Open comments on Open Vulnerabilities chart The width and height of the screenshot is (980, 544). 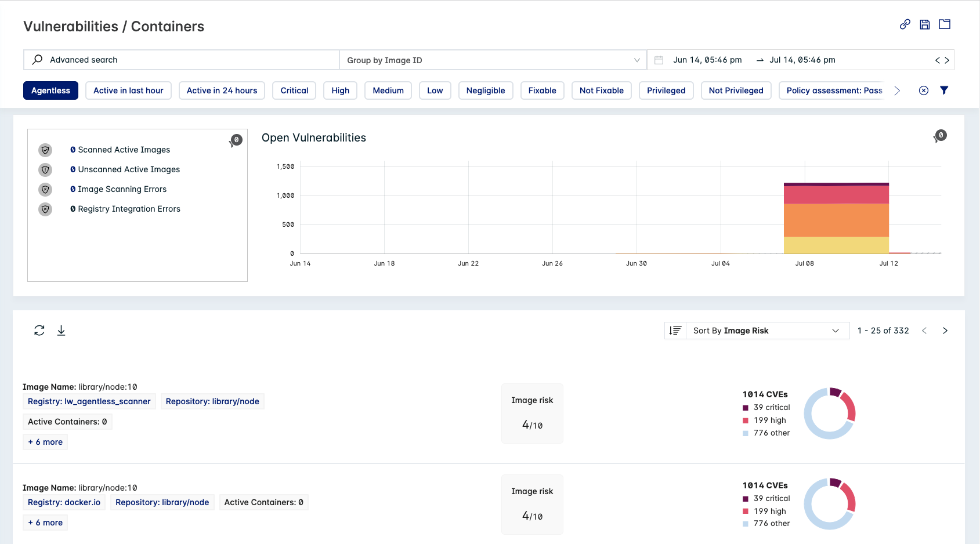[940, 136]
